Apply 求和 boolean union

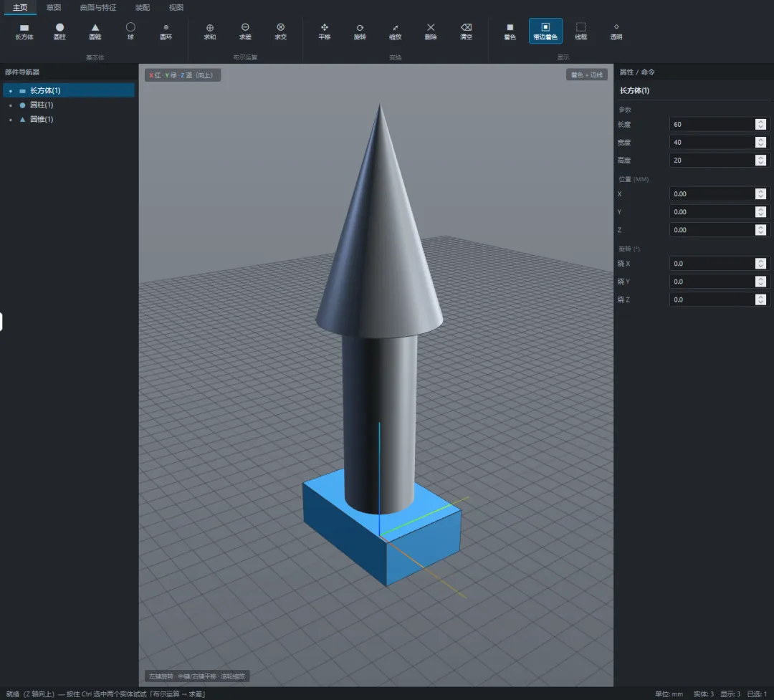click(x=210, y=31)
